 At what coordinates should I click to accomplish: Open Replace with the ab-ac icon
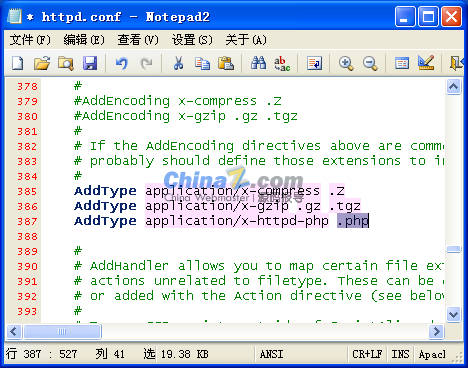click(x=282, y=63)
